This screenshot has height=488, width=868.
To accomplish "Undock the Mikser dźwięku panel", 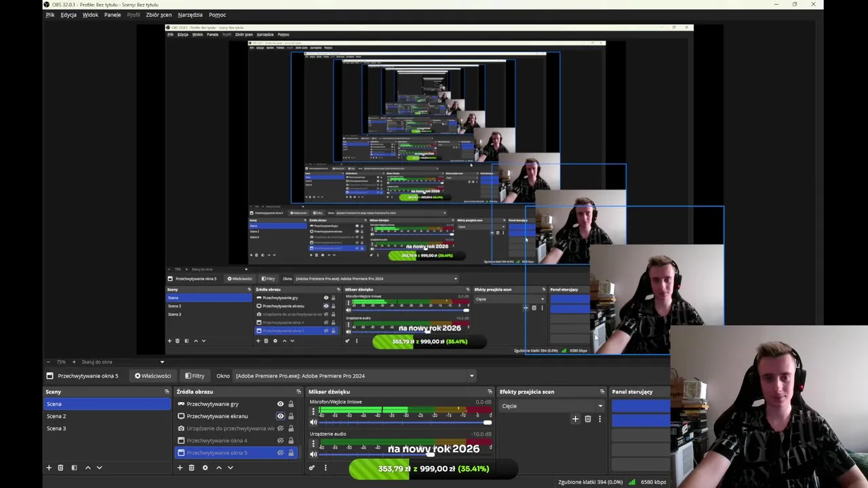I will pyautogui.click(x=490, y=392).
